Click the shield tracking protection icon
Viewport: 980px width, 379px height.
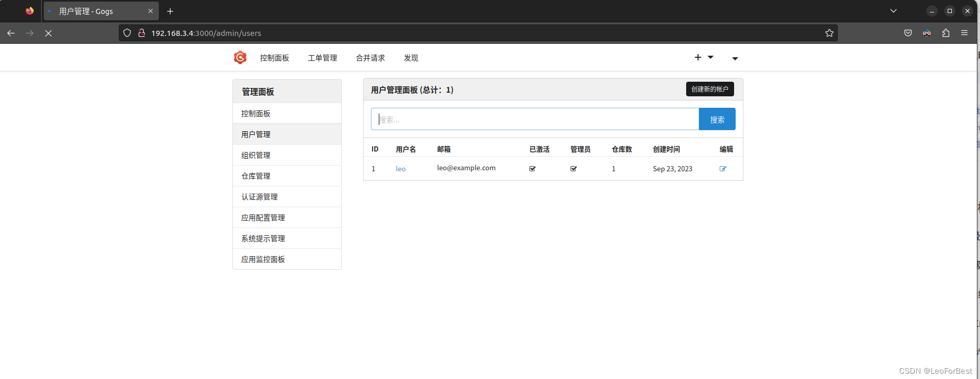(x=127, y=33)
